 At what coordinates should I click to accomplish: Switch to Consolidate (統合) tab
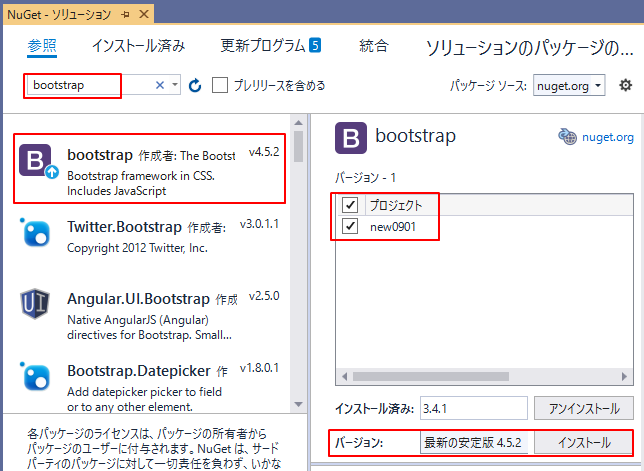(373, 46)
